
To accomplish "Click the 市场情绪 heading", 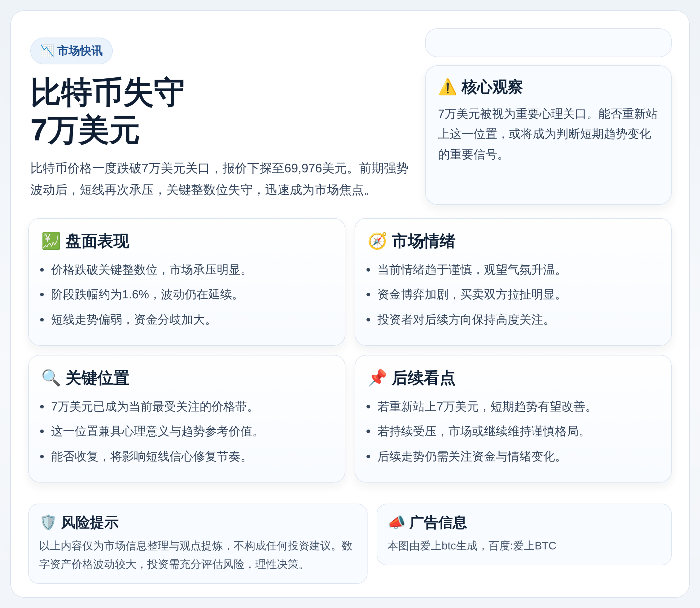I will [x=423, y=241].
